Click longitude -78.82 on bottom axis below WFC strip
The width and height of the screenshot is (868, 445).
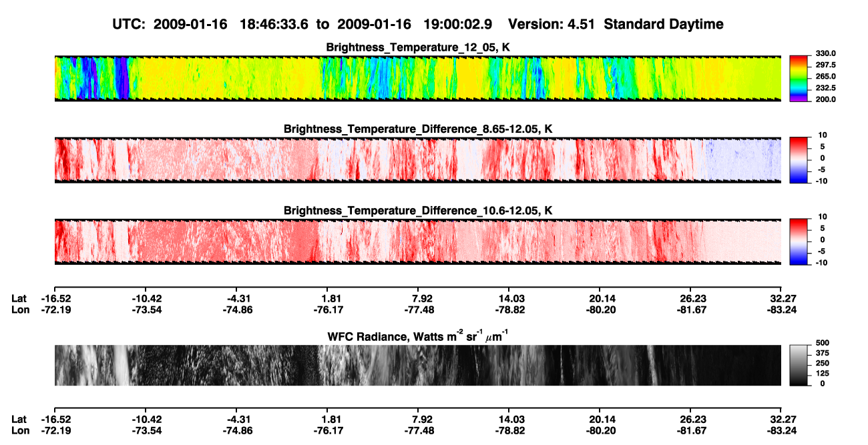click(x=510, y=430)
